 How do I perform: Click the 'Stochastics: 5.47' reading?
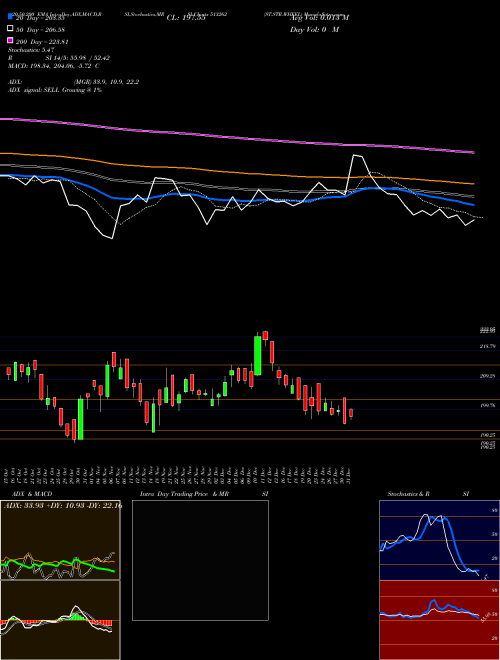click(x=31, y=50)
